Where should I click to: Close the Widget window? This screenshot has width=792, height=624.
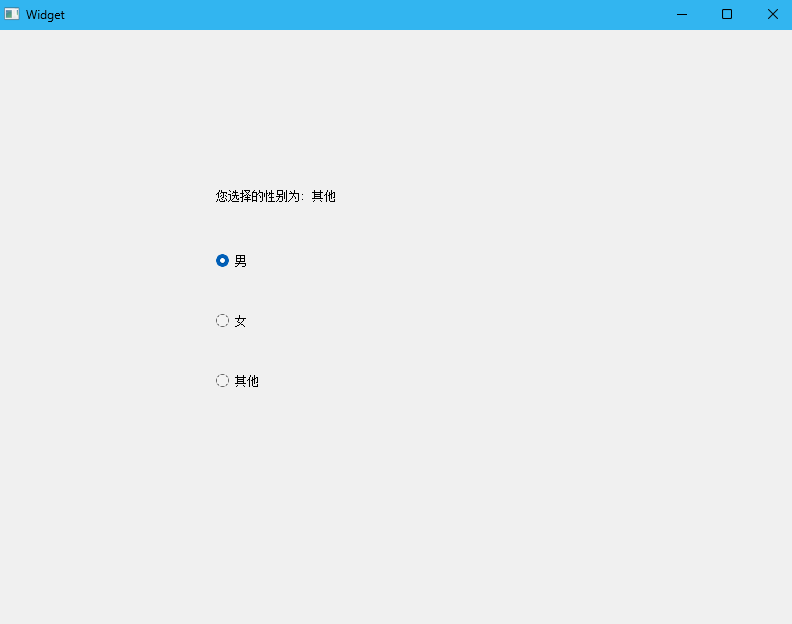[772, 15]
